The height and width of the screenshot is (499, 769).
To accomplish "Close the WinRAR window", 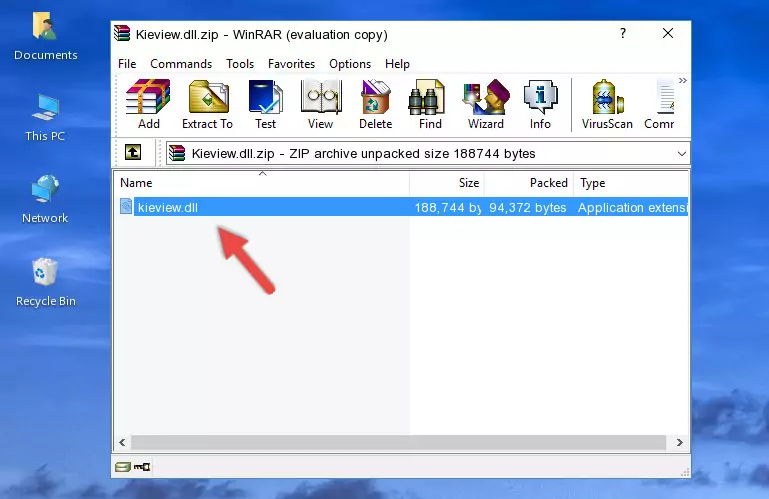I will pyautogui.click(x=668, y=33).
